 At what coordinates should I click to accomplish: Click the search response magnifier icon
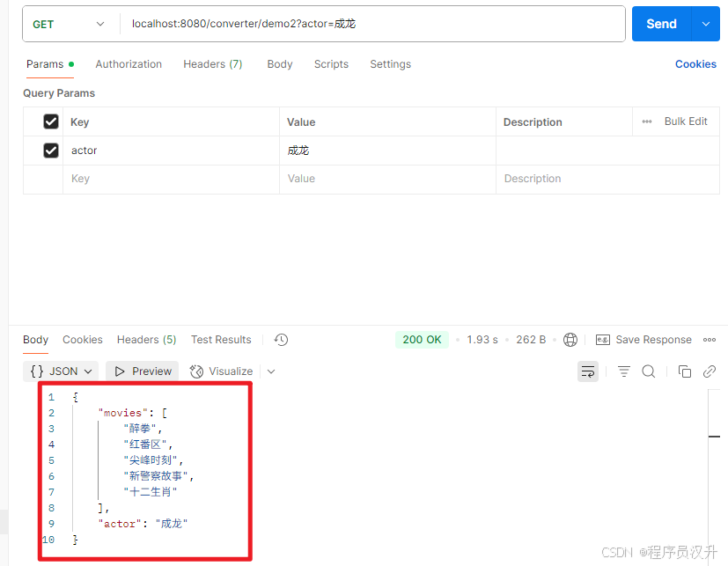pos(649,371)
